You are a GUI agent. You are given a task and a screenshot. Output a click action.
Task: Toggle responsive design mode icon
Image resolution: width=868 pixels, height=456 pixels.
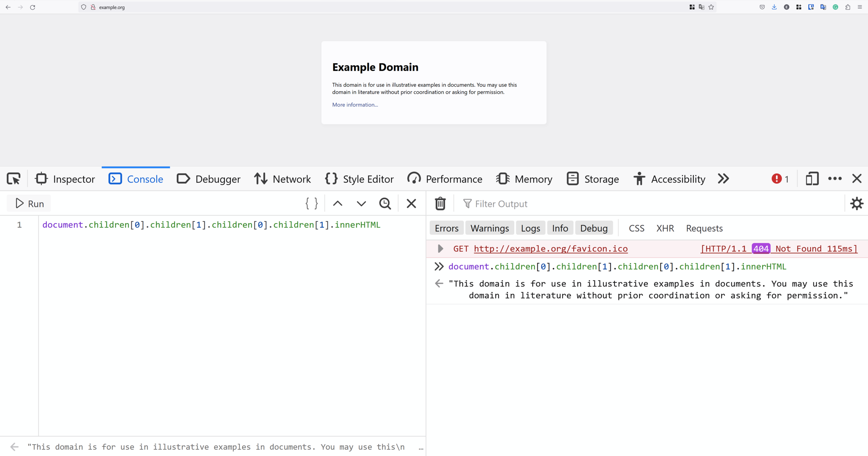[x=812, y=179]
